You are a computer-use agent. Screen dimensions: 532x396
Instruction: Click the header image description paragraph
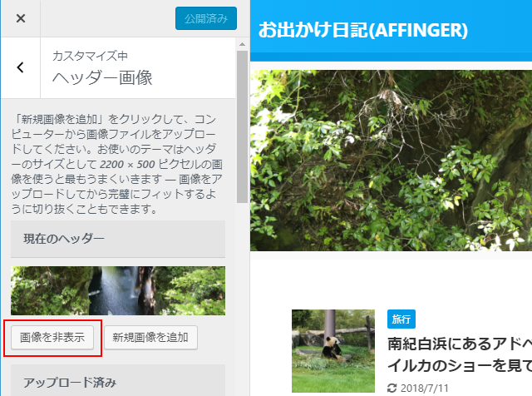117,164
